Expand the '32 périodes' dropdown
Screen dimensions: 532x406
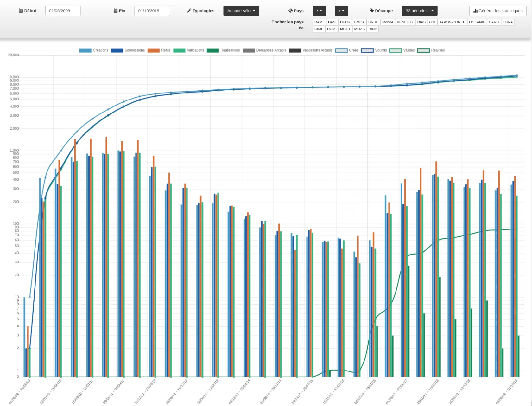[x=419, y=11]
